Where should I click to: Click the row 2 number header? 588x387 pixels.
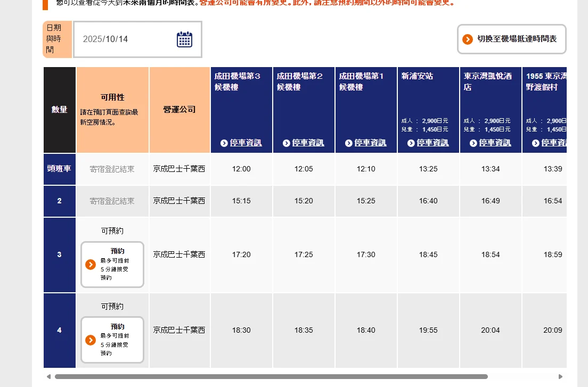click(x=59, y=201)
